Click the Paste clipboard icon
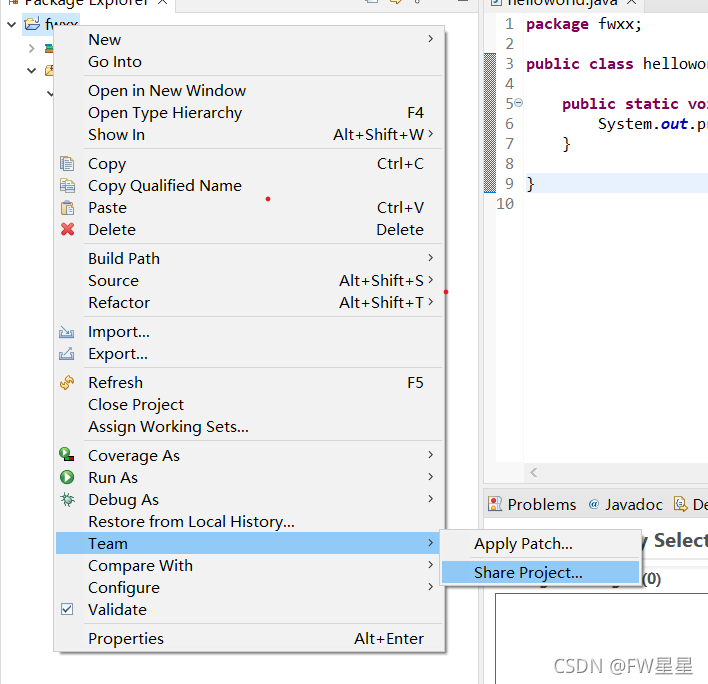The width and height of the screenshot is (708, 684). [x=67, y=208]
